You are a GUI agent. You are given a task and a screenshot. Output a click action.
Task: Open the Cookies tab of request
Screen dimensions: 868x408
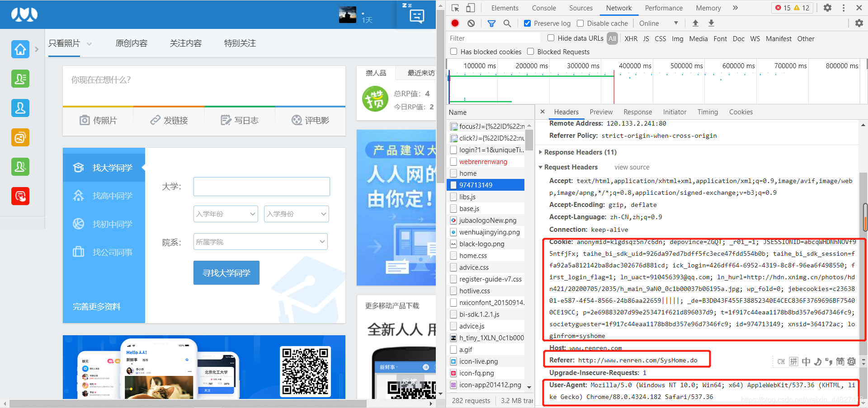point(741,112)
